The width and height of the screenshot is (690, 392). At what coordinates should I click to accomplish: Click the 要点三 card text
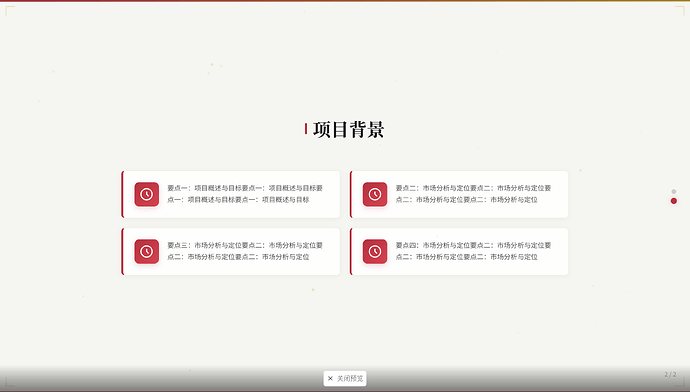pos(245,251)
